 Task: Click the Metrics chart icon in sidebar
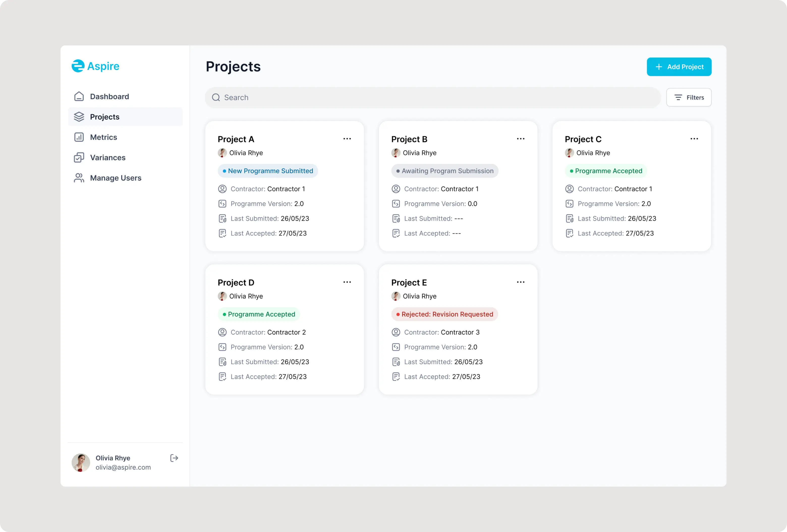coord(79,137)
